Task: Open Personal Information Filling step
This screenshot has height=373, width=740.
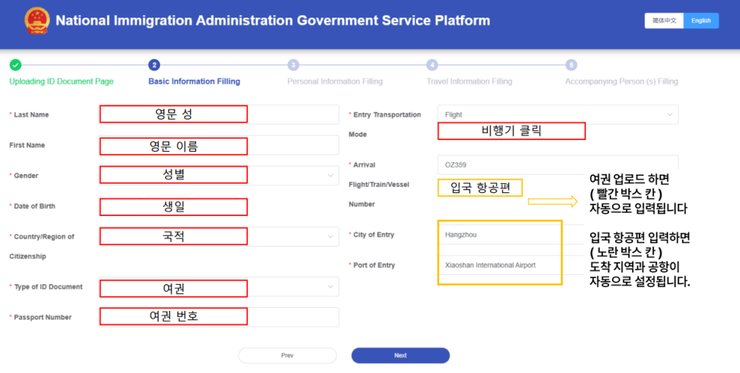Action: click(335, 81)
